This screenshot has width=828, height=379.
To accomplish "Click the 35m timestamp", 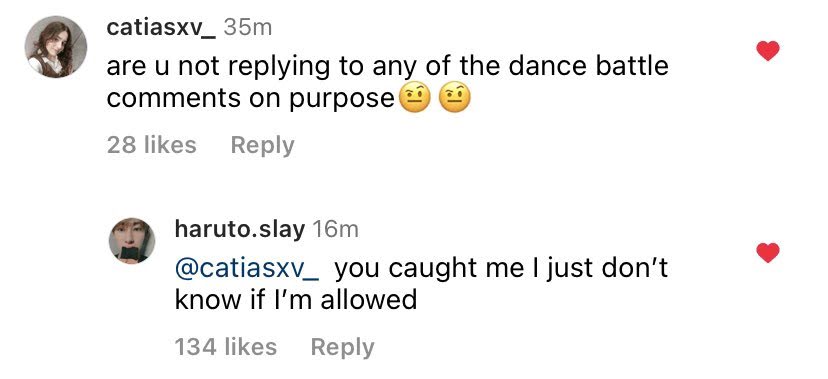I will 248,27.
